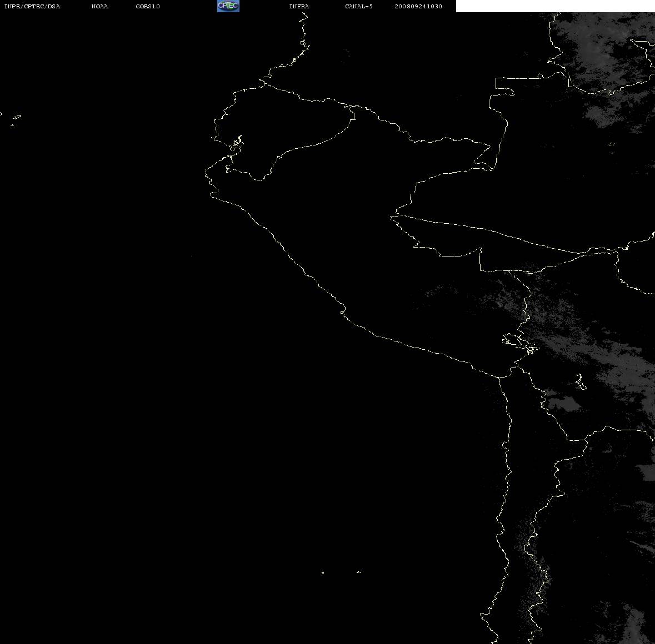This screenshot has height=644, width=655.
Task: Select the GOES10 satellite label
Action: 148,6
